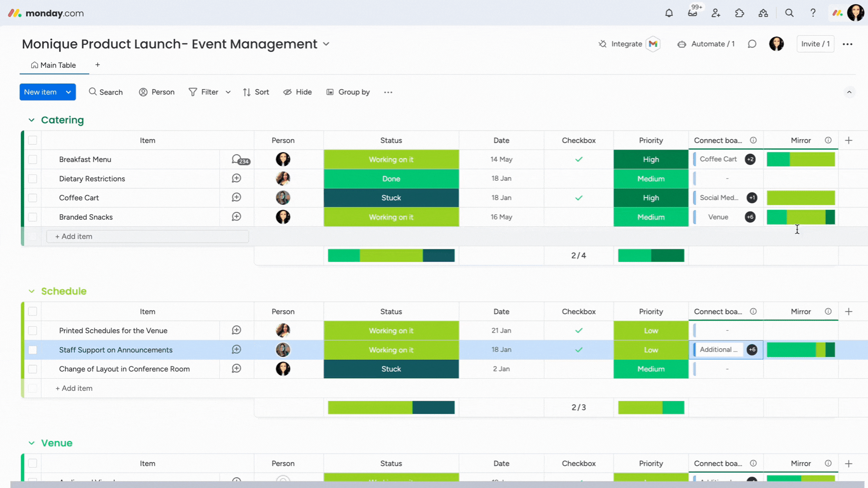The height and width of the screenshot is (488, 868).
Task: Click the Automate / 1 button
Action: pos(706,44)
